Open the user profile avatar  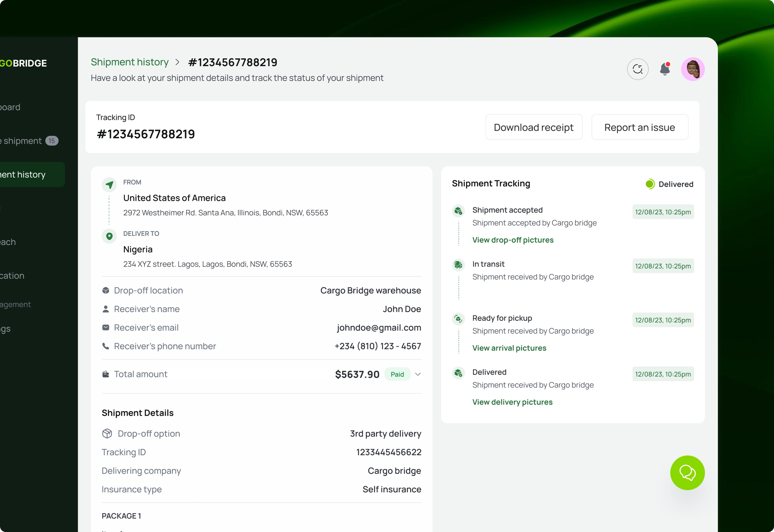coord(692,69)
